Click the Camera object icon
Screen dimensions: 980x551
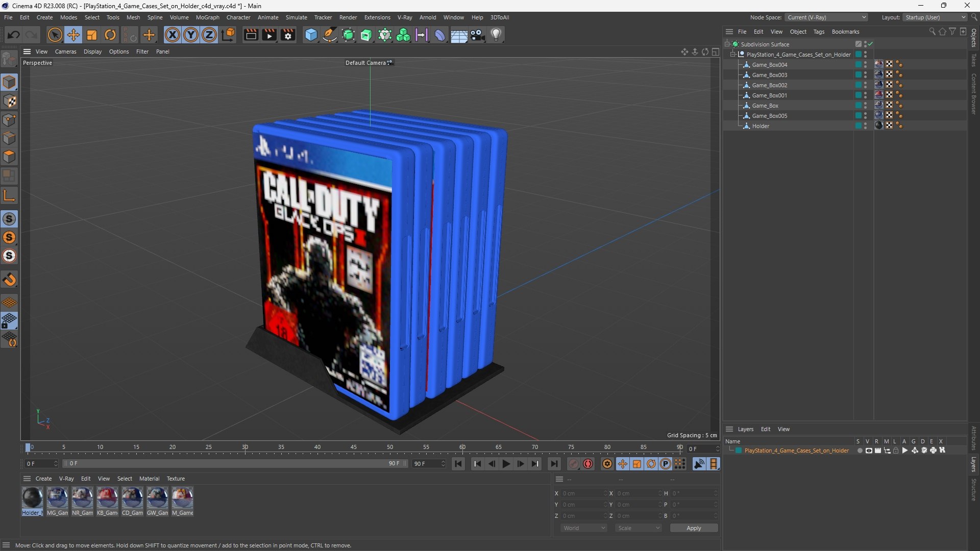[x=478, y=35]
